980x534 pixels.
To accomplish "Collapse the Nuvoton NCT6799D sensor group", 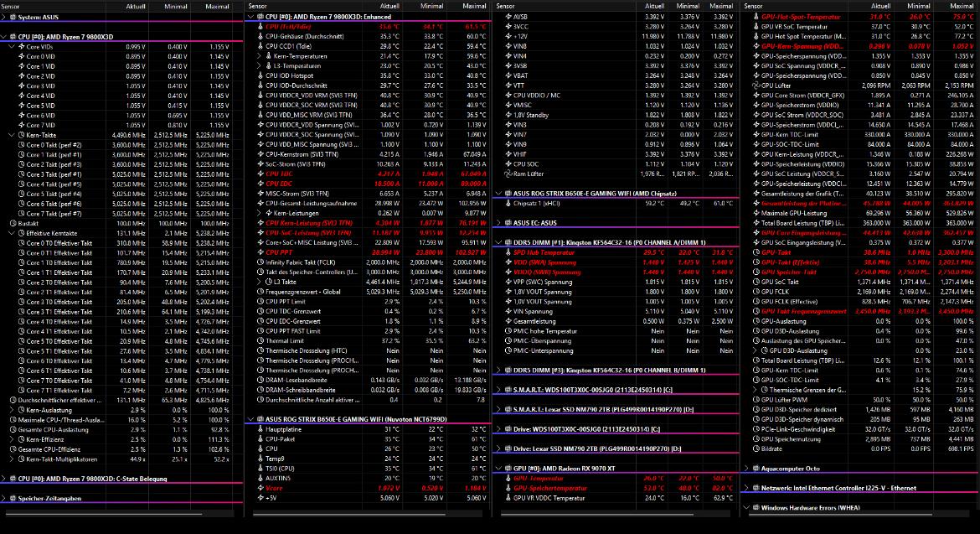I will click(251, 419).
